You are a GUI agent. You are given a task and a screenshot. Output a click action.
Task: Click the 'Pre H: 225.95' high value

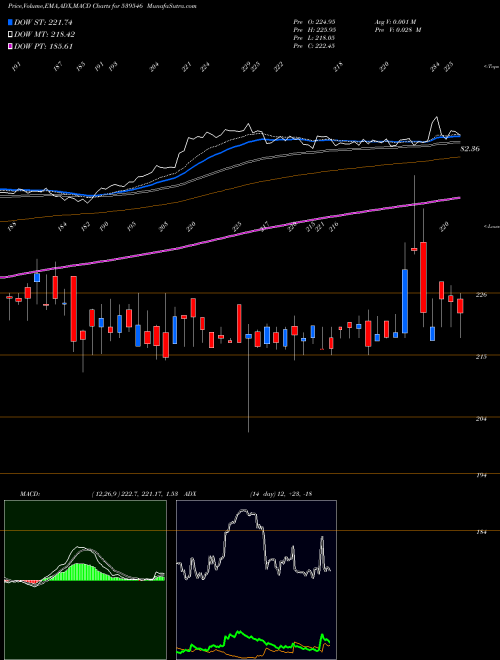314,30
